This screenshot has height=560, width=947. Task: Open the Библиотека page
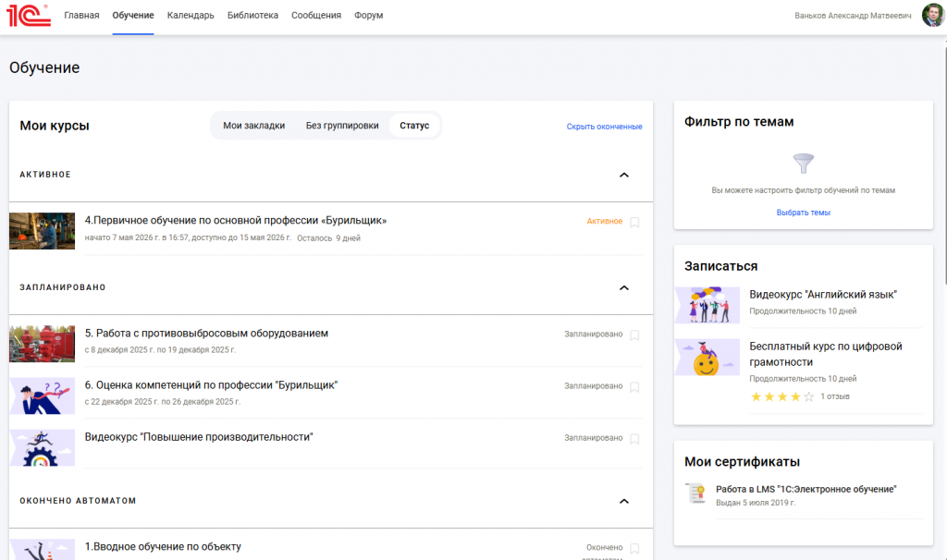tap(252, 15)
